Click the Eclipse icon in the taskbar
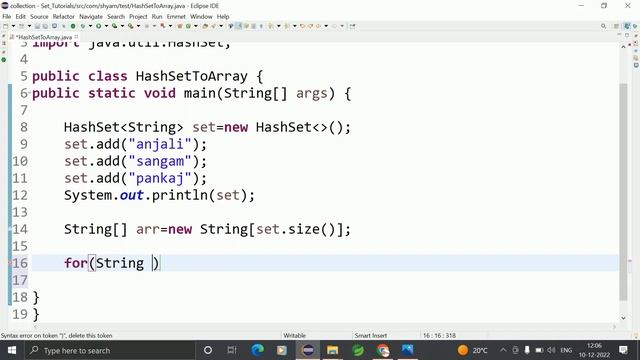The image size is (640, 360). tap(308, 350)
